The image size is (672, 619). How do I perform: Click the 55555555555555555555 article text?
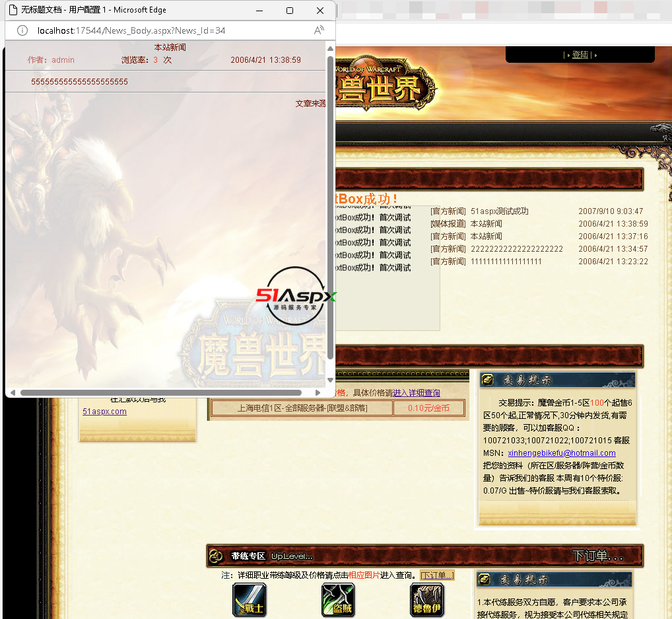coord(79,81)
